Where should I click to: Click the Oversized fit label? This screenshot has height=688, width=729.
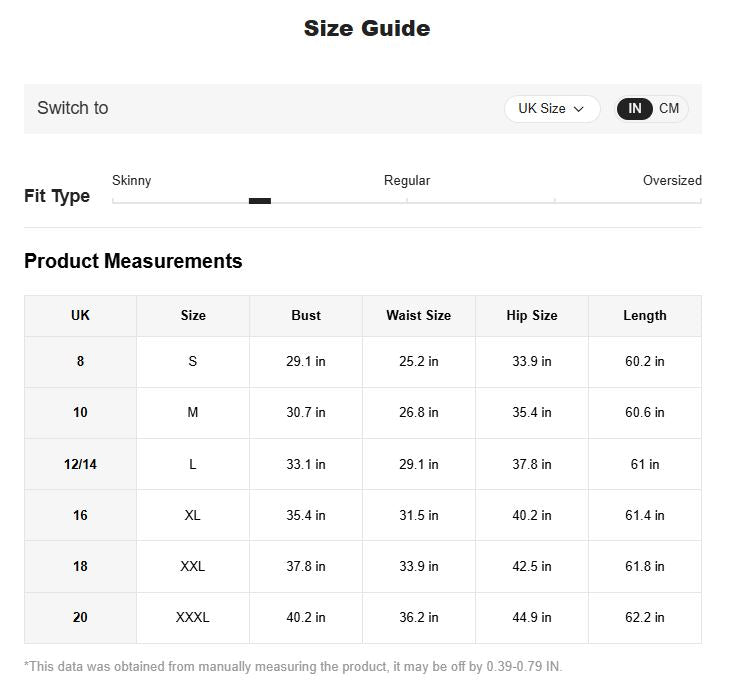(672, 181)
